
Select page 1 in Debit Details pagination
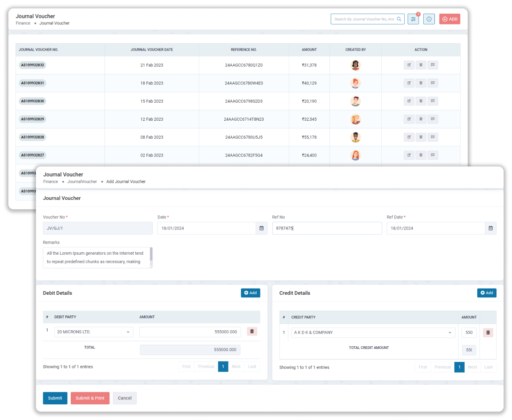[x=223, y=367]
